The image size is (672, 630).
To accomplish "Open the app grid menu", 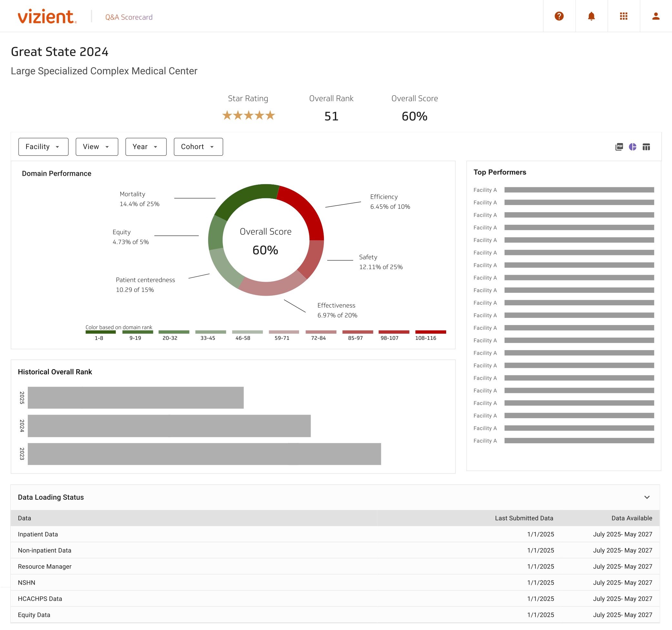I will [x=624, y=16].
